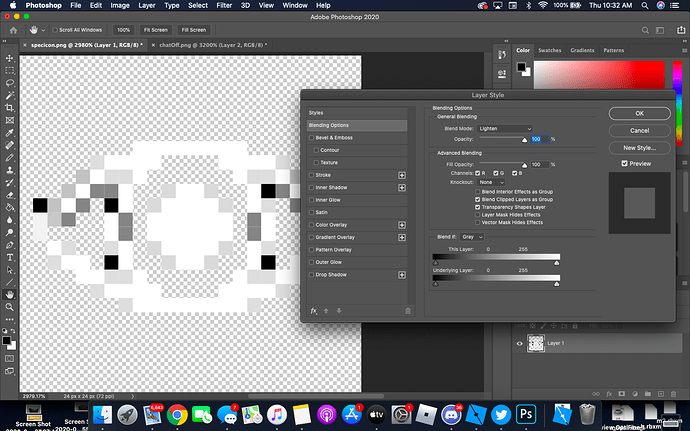Enable Bevel & Emboss checkbox
The width and height of the screenshot is (690, 431).
[x=312, y=138]
